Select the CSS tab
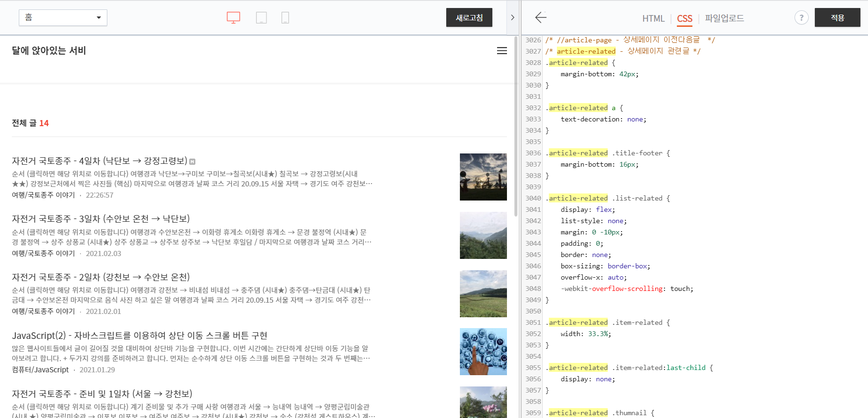This screenshot has width=868, height=418. (684, 19)
